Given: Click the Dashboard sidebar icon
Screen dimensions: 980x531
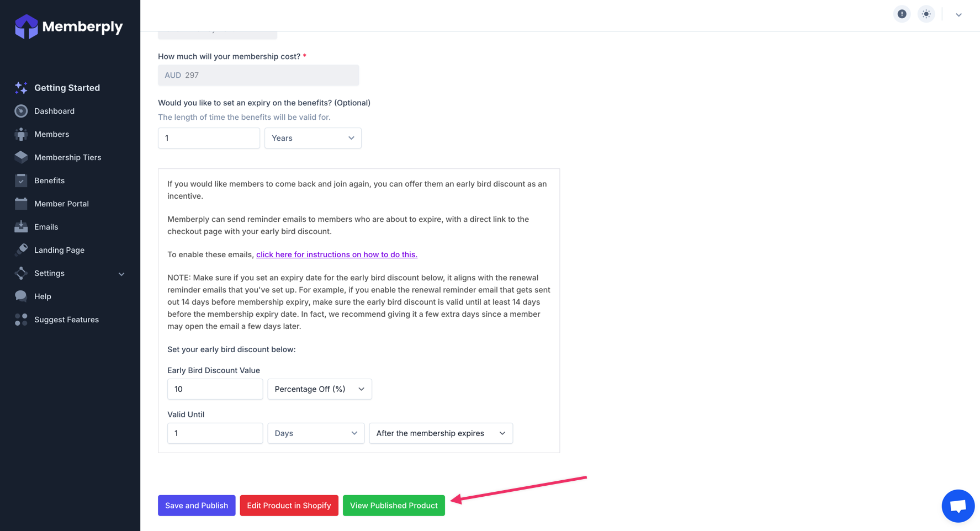Looking at the screenshot, I should pos(21,111).
